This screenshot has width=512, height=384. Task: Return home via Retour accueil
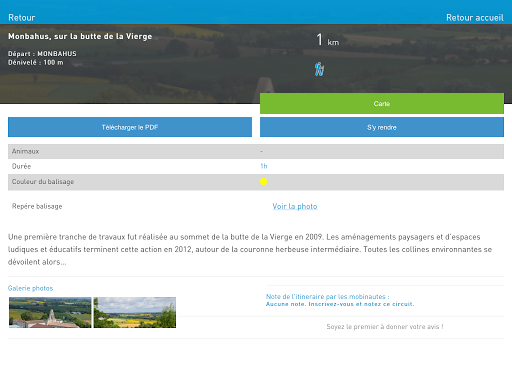tap(475, 18)
